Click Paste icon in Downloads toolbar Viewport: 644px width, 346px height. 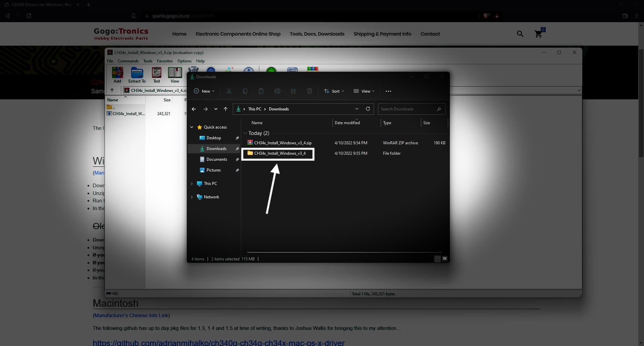pos(261,91)
